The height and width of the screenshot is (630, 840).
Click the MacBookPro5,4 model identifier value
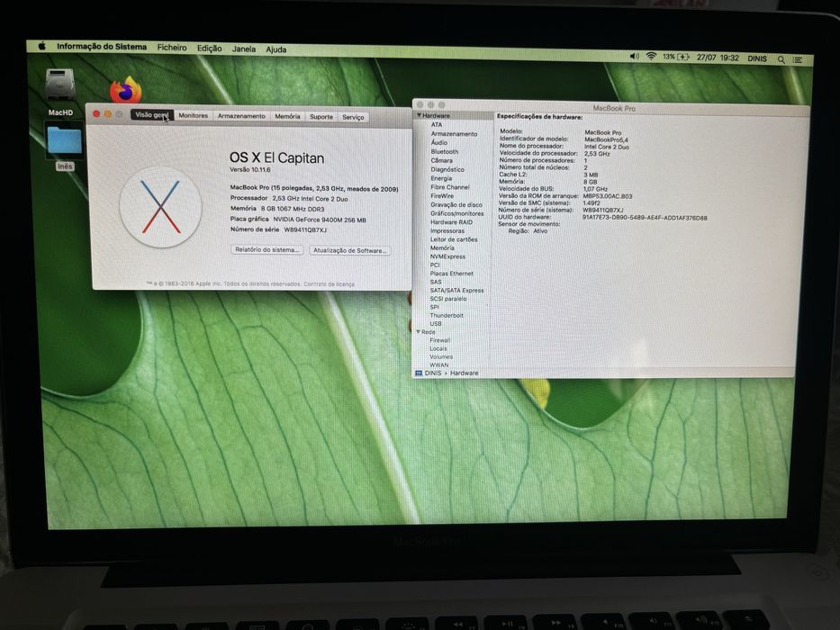pos(606,139)
